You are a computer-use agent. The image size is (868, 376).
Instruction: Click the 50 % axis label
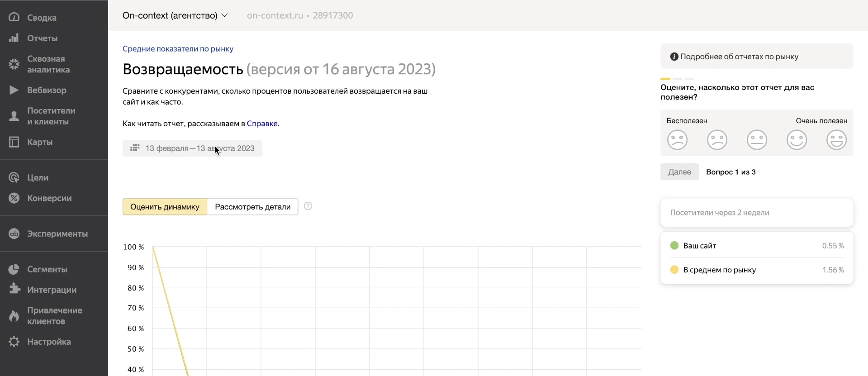[x=136, y=349]
